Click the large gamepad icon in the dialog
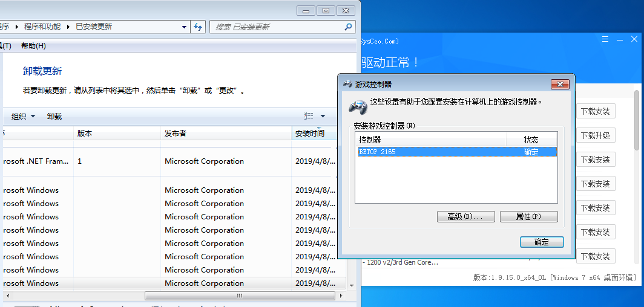 pyautogui.click(x=358, y=106)
